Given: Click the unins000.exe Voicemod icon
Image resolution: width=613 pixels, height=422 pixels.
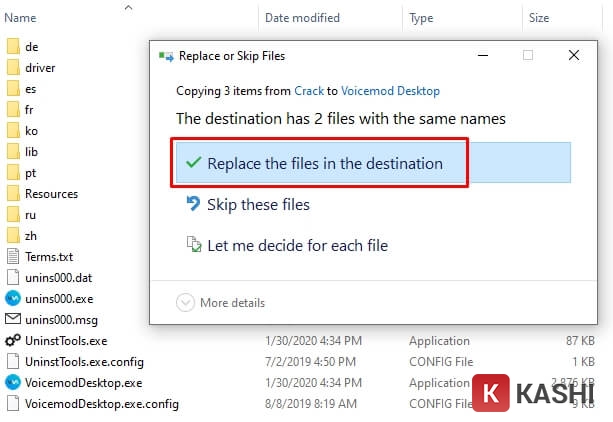Looking at the screenshot, I should coord(13,298).
